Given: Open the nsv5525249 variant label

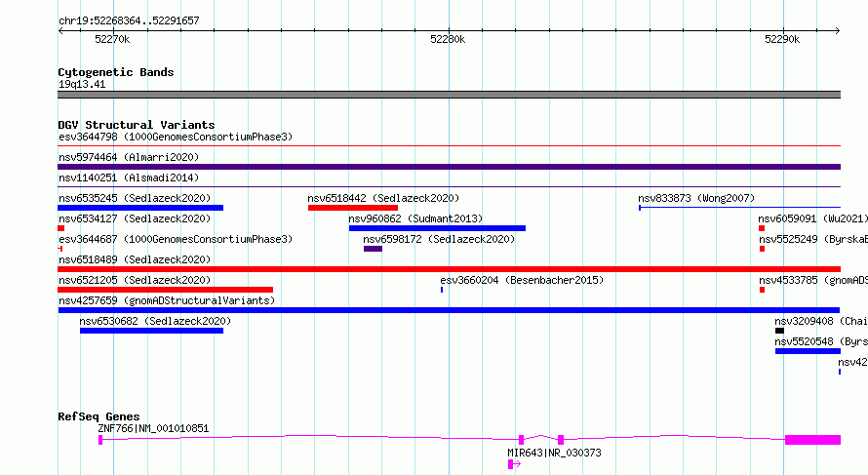Looking at the screenshot, I should pyautogui.click(x=813, y=239).
